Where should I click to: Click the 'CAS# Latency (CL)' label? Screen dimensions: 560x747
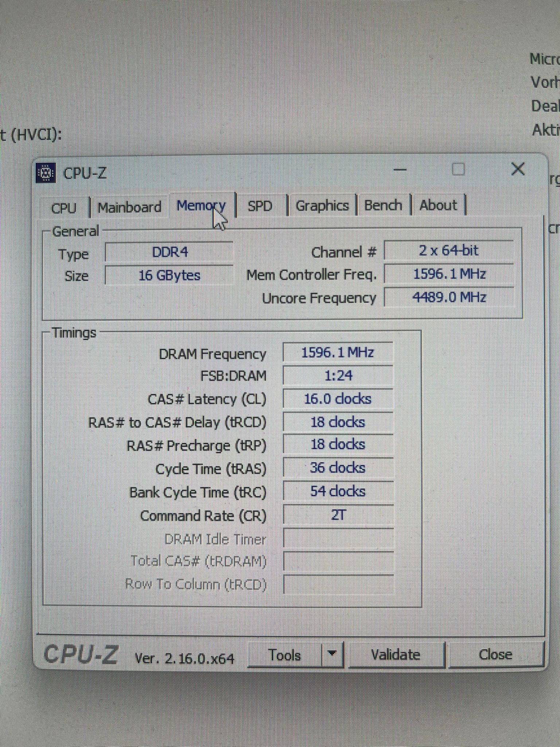[x=207, y=400]
